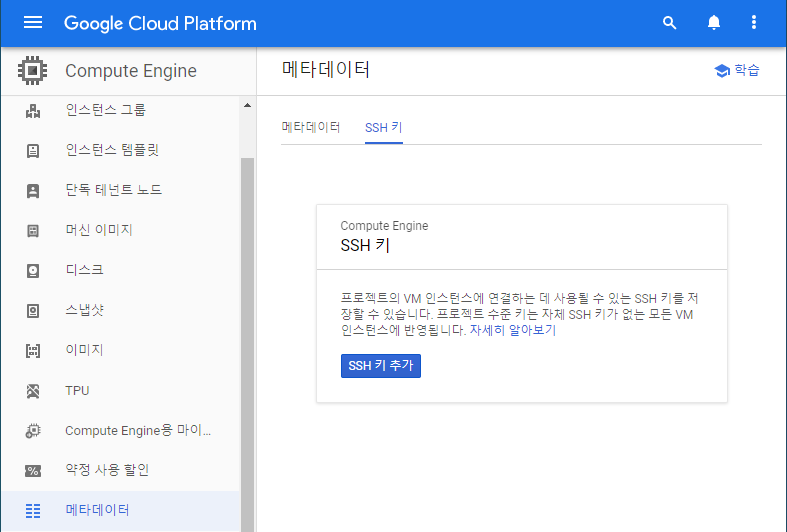Open the three-dot more options menu
The width and height of the screenshot is (787, 532).
pos(753,22)
